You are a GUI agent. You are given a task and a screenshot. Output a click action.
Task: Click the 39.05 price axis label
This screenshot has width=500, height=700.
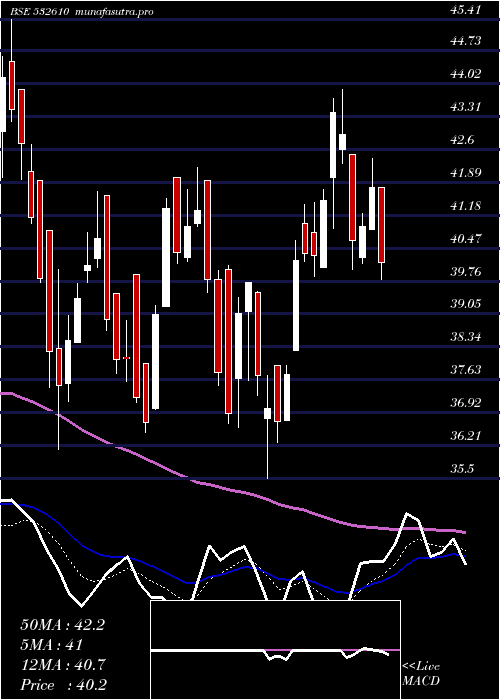tap(466, 304)
